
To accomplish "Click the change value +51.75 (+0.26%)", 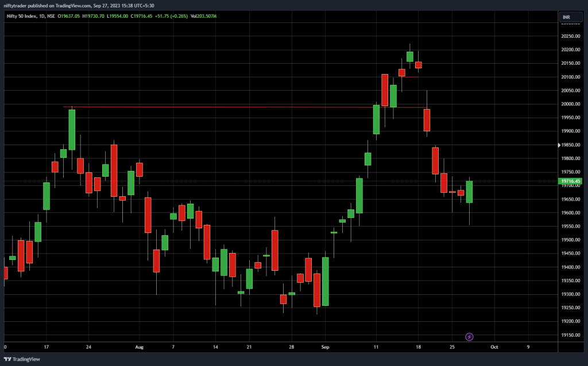I will (171, 16).
